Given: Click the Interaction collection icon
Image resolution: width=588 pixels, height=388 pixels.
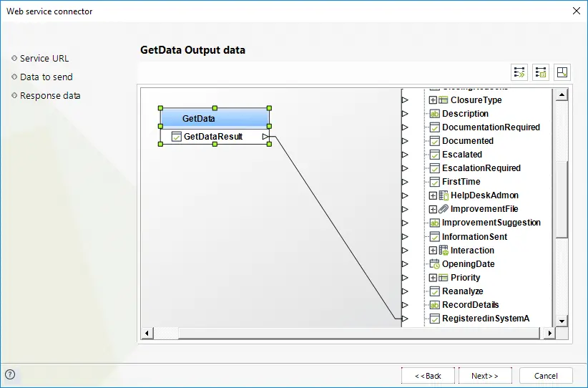Looking at the screenshot, I should [444, 251].
